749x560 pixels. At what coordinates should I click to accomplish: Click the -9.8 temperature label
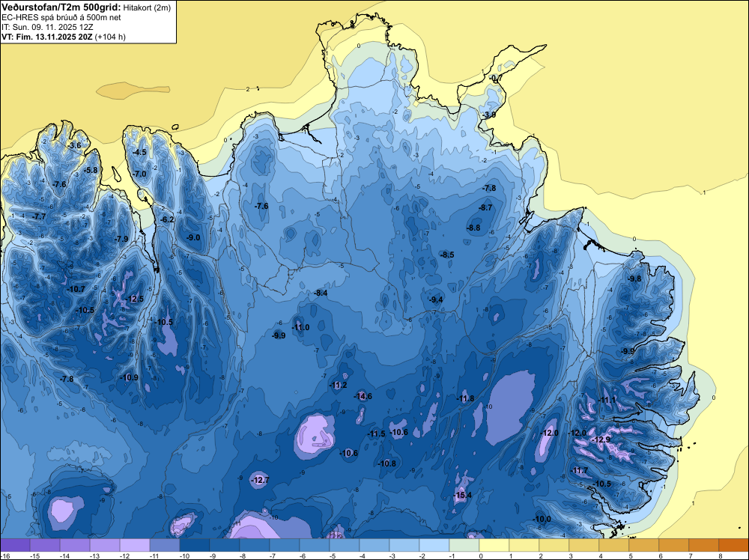click(634, 279)
